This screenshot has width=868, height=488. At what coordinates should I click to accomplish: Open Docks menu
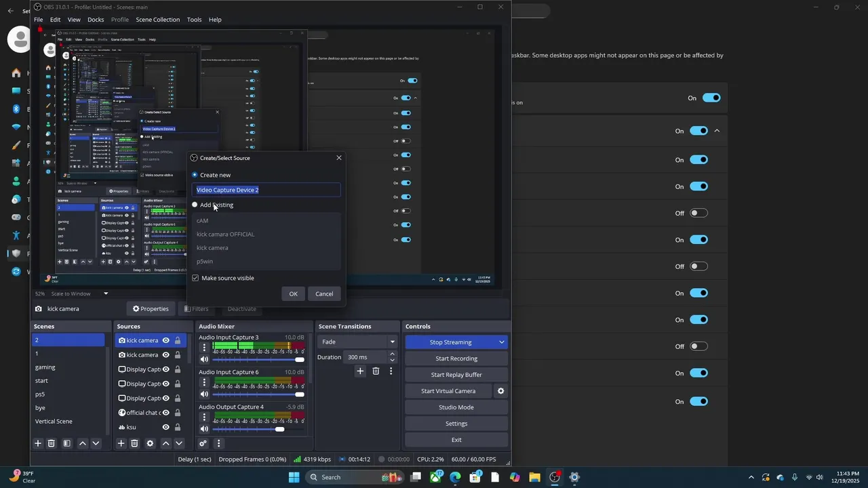coord(96,20)
